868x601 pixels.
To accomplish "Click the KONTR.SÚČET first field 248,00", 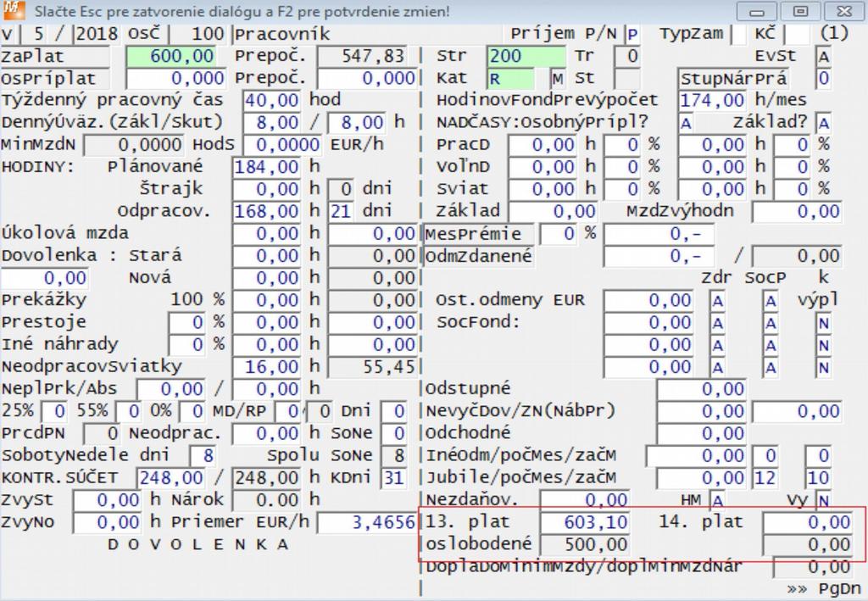I will 171,477.
